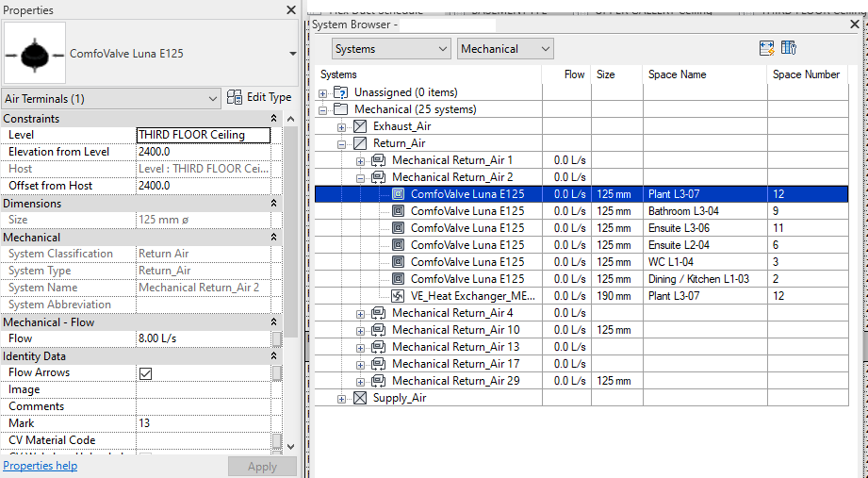Click the CV Material Code value field

pyautogui.click(x=204, y=440)
